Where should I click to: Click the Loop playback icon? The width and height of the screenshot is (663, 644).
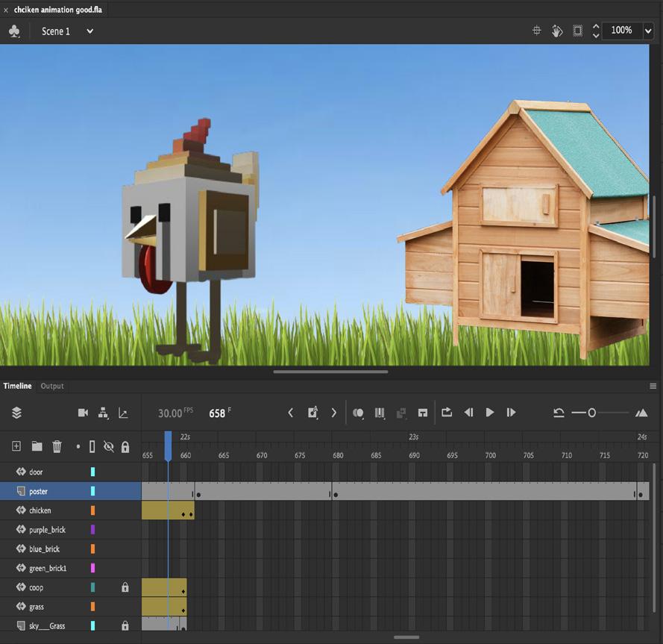447,413
